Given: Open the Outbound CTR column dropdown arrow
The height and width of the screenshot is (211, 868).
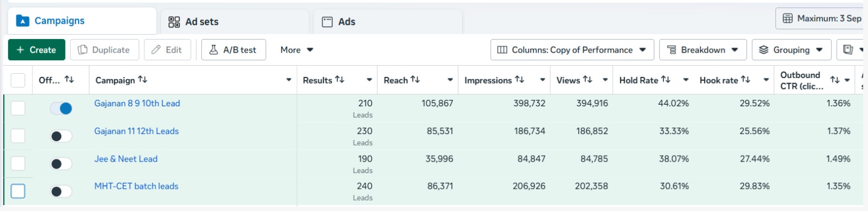Looking at the screenshot, I should point(847,80).
